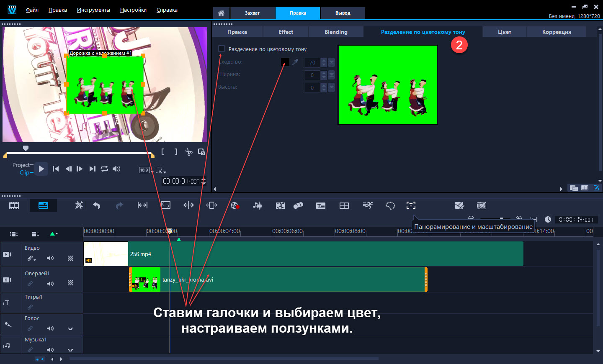Switch to storyboard view
Viewport: 603px width, 364px height.
coord(14,205)
